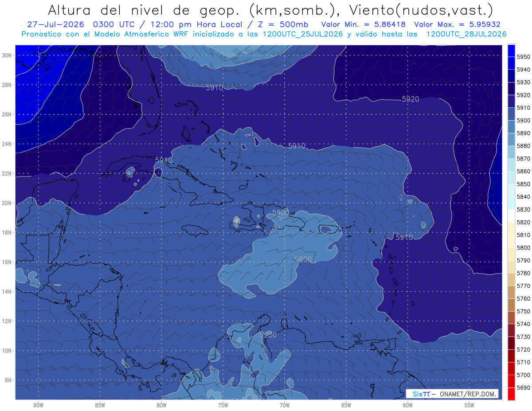The image size is (532, 411).
Task: Click the 5920 contour label on map
Action: tap(410, 99)
